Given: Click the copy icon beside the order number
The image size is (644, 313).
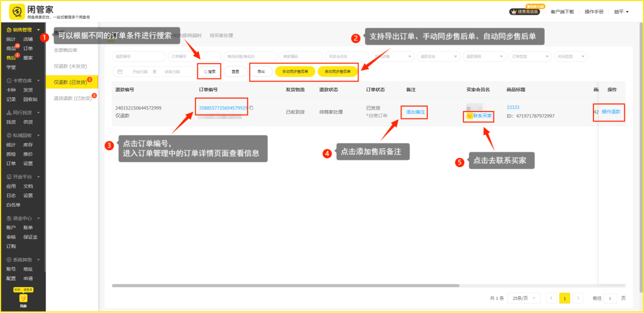Looking at the screenshot, I should click(251, 108).
